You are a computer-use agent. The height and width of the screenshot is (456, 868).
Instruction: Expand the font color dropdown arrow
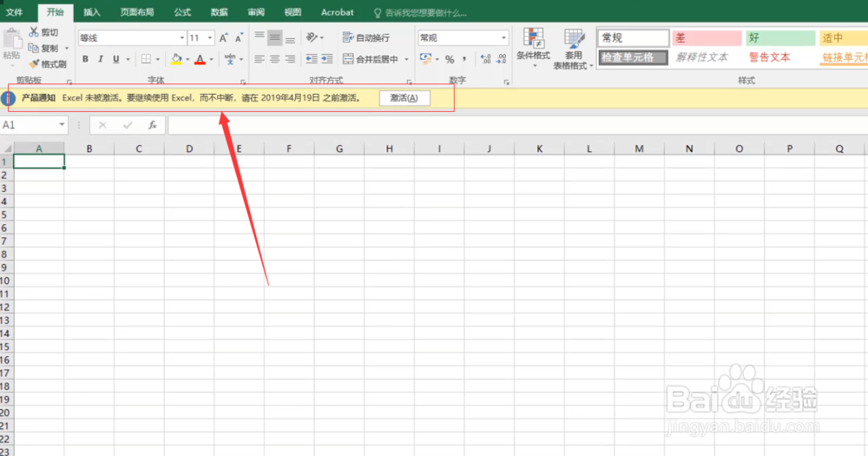pyautogui.click(x=212, y=59)
